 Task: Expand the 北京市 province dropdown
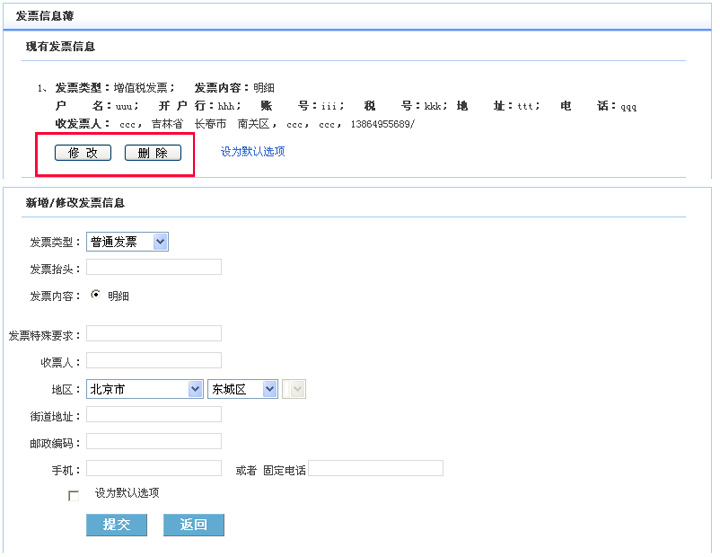(x=144, y=389)
